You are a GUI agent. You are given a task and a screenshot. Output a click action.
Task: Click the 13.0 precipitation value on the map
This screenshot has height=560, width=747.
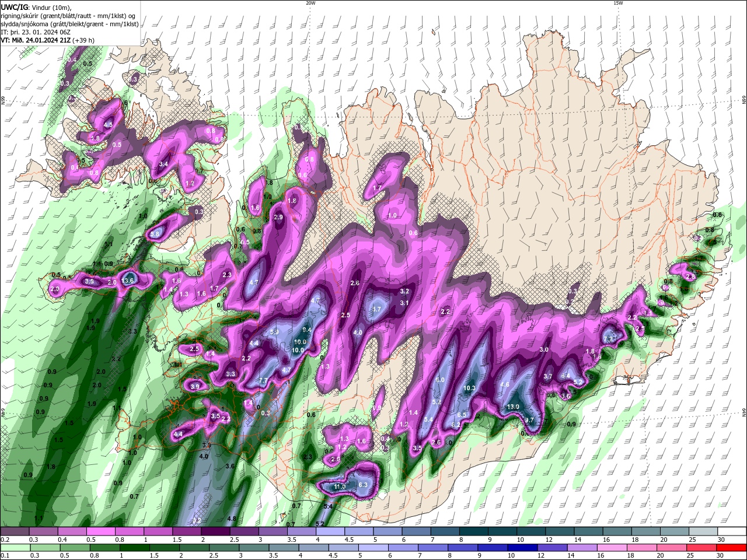tap(513, 407)
